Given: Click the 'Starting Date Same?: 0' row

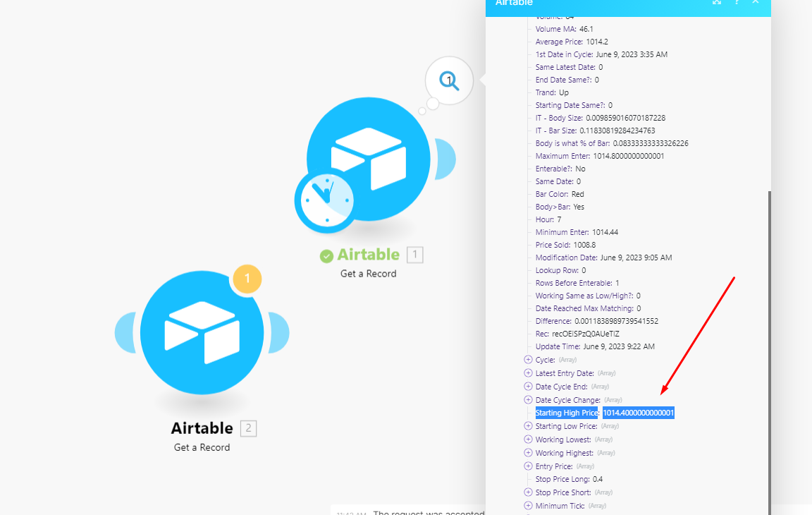Looking at the screenshot, I should (x=574, y=105).
